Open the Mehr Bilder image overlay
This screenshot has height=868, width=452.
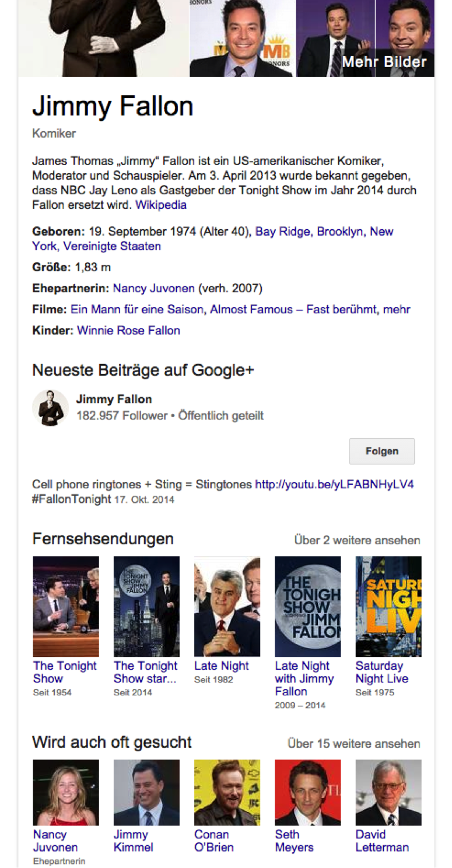(x=384, y=61)
